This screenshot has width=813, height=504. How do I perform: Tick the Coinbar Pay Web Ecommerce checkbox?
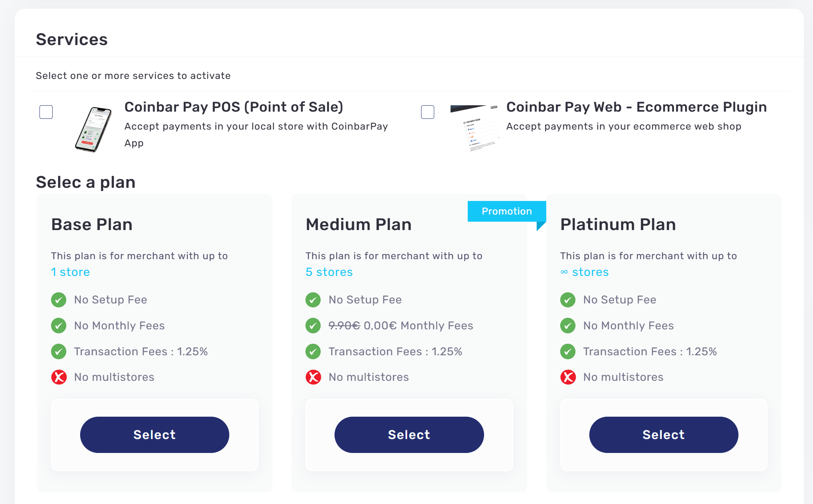point(427,112)
